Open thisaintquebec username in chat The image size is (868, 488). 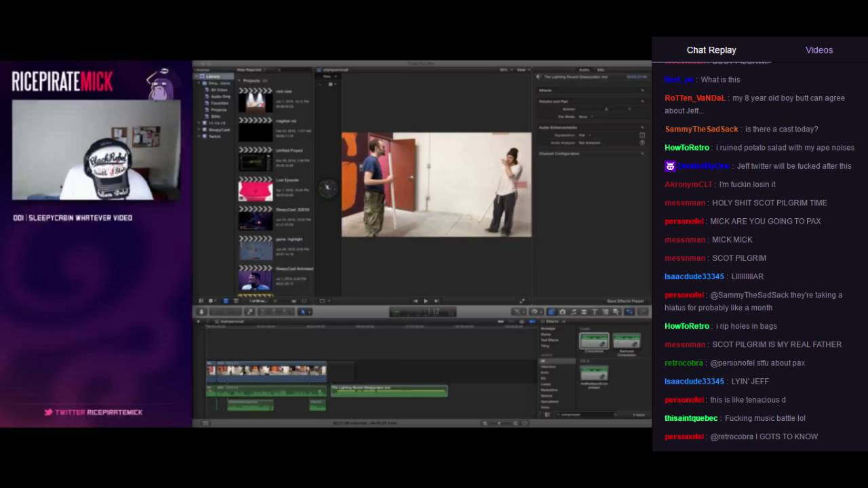(692, 418)
